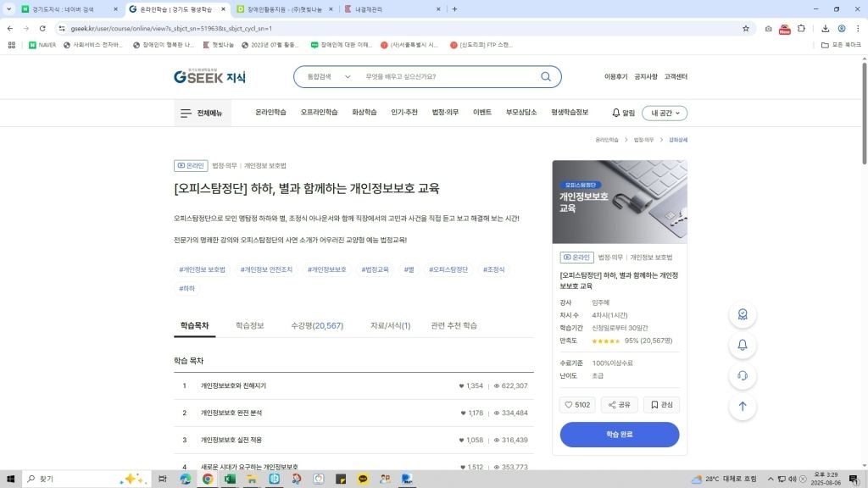Open the 내 공간 dropdown
Image resolution: width=868 pixels, height=488 pixels.
664,113
